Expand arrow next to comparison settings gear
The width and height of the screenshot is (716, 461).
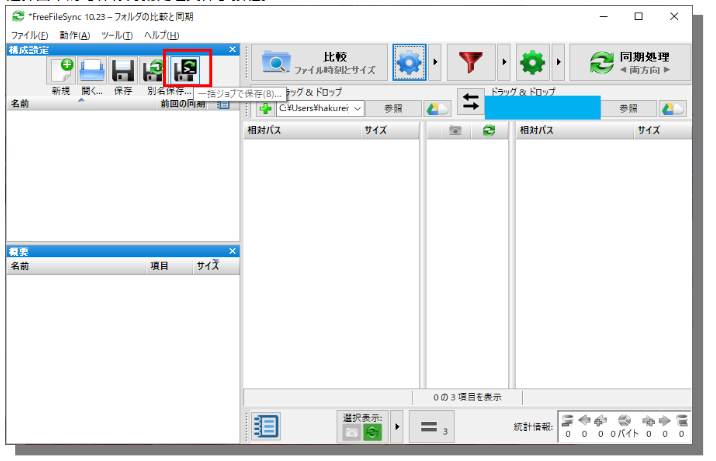436,63
